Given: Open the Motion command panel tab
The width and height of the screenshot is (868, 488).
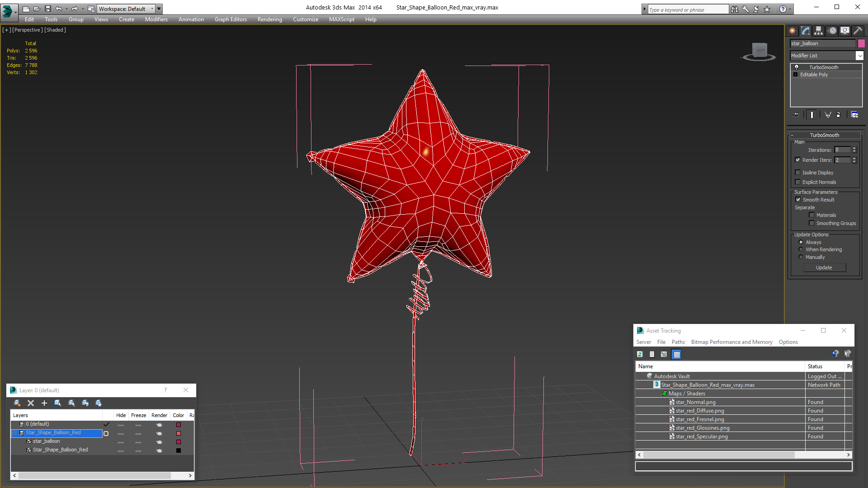Looking at the screenshot, I should pyautogui.click(x=832, y=31).
